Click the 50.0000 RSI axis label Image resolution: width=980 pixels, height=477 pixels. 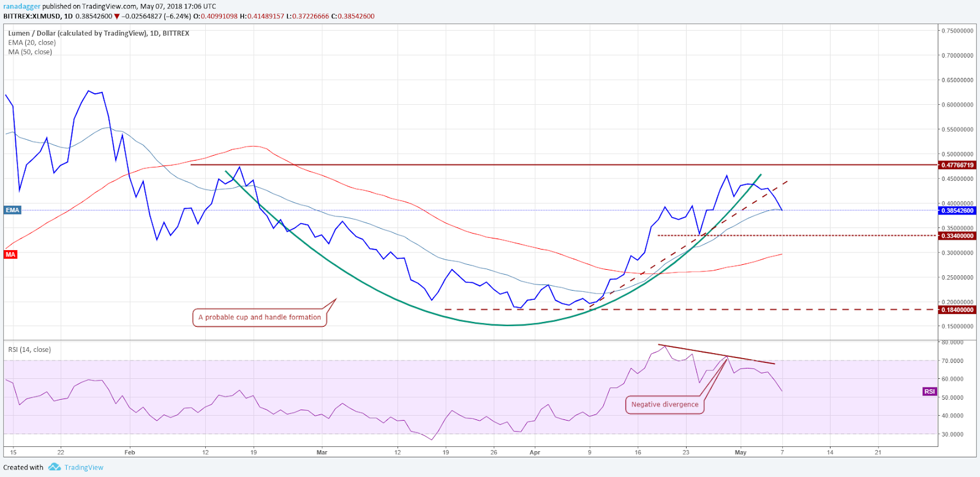(952, 397)
